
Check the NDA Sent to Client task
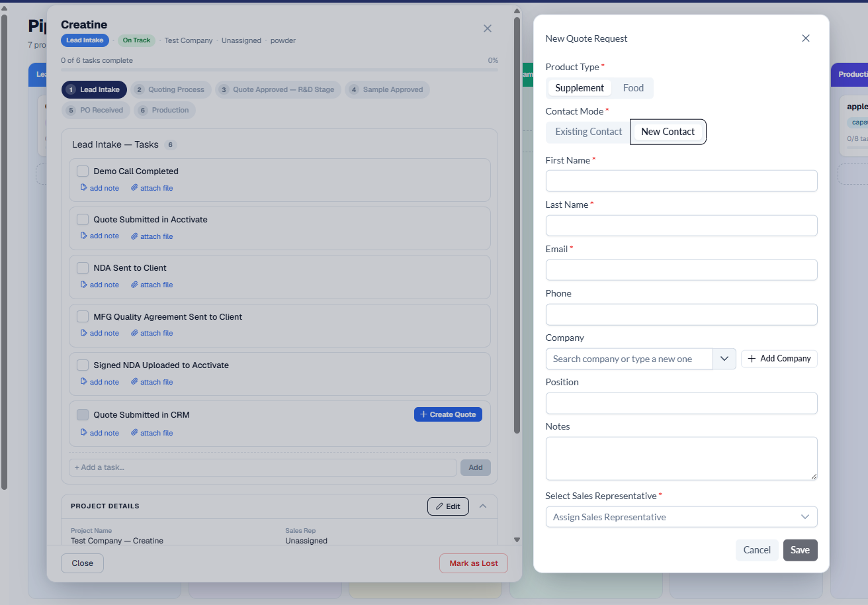coord(83,268)
